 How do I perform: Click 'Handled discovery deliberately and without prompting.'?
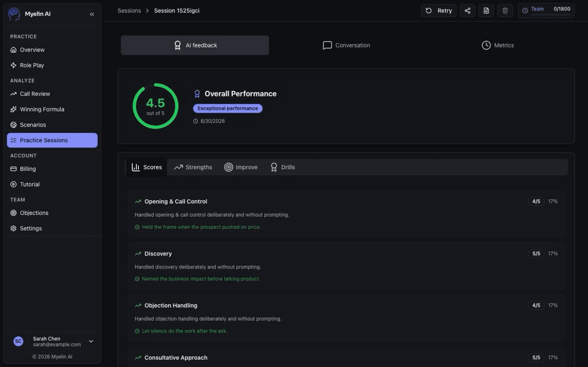(198, 267)
